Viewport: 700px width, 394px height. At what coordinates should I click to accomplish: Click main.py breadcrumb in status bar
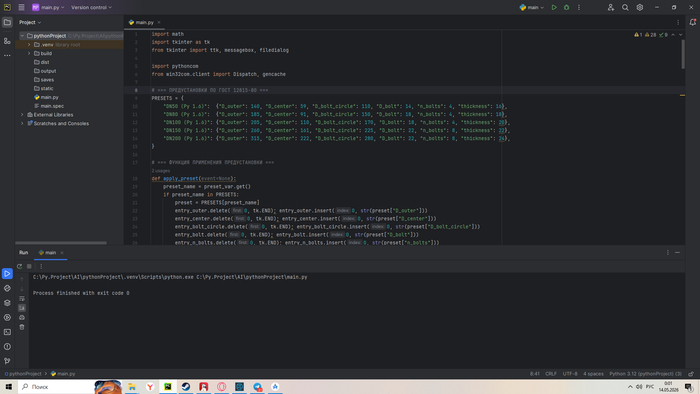coord(63,374)
